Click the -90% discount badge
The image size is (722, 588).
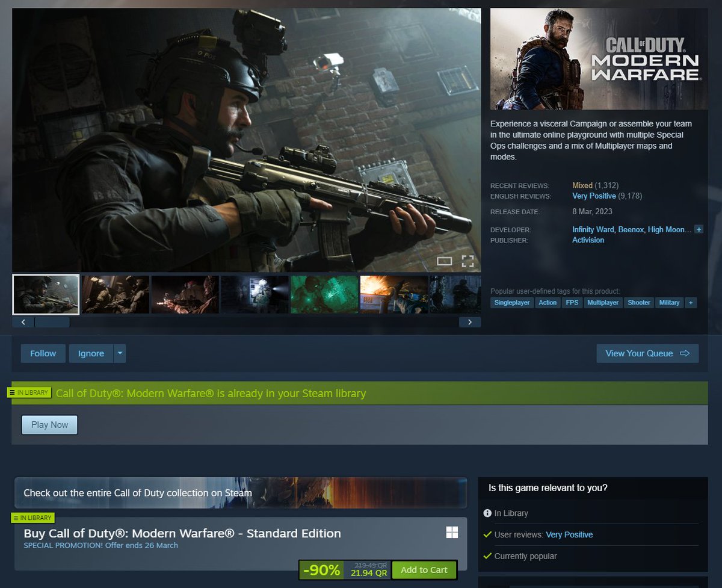pyautogui.click(x=321, y=571)
